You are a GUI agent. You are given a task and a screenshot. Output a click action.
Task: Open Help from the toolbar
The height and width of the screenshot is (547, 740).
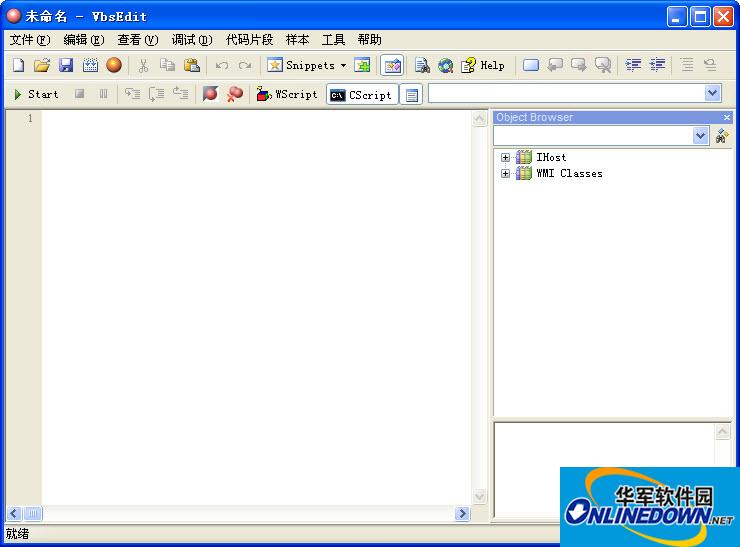[x=482, y=65]
